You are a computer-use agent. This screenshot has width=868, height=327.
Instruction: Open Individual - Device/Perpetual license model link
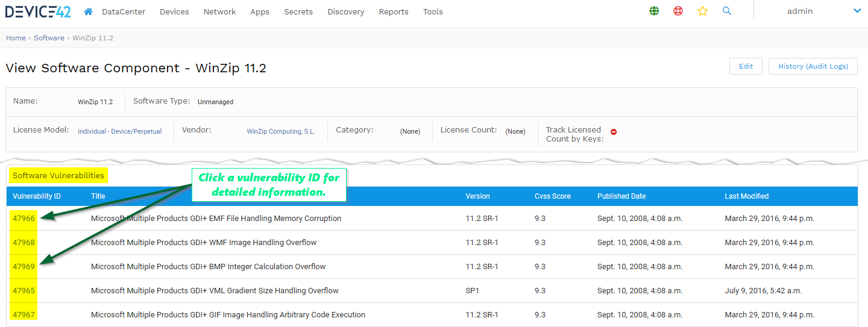pos(119,131)
